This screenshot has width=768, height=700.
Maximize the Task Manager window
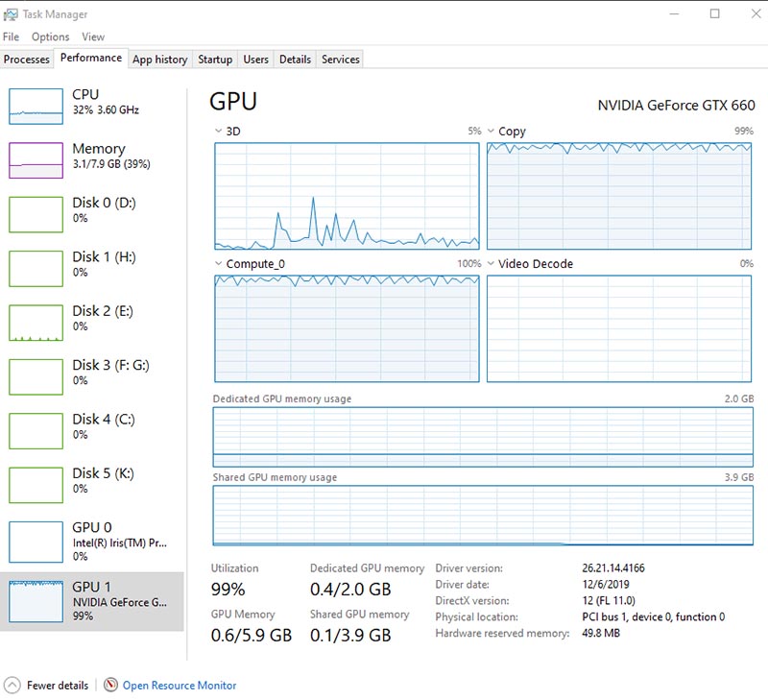click(x=714, y=13)
